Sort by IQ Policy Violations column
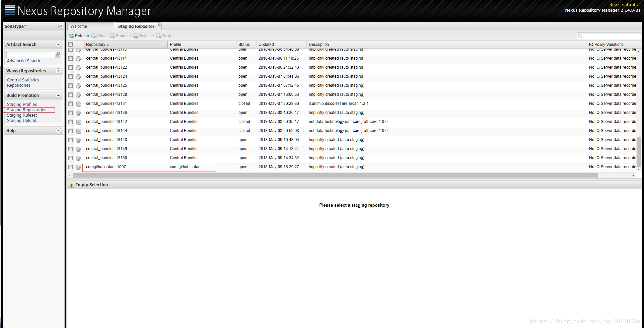 pos(612,45)
